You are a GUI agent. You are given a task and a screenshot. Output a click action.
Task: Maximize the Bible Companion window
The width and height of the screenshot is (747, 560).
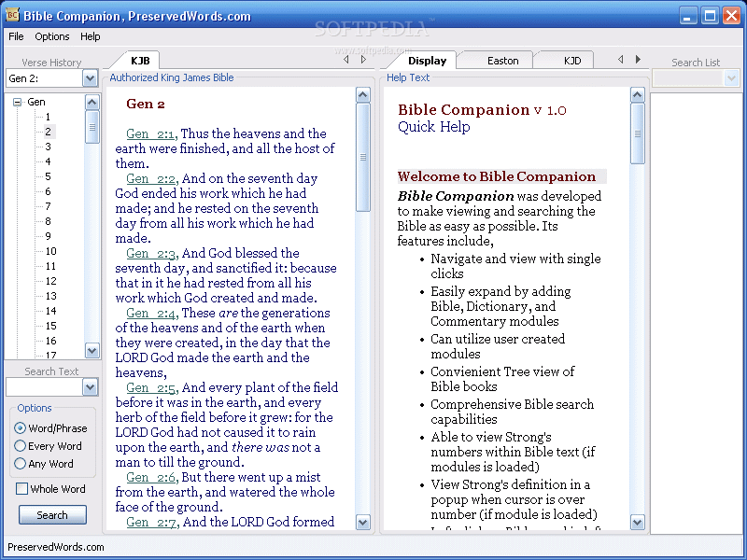(710, 16)
